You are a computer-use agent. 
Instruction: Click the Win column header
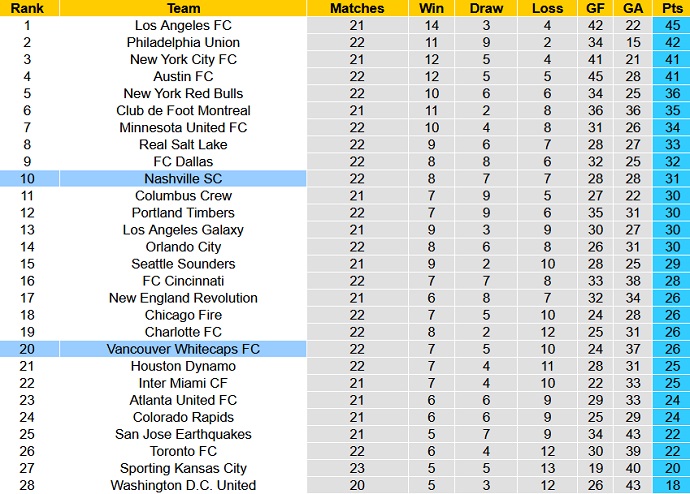[x=432, y=8]
